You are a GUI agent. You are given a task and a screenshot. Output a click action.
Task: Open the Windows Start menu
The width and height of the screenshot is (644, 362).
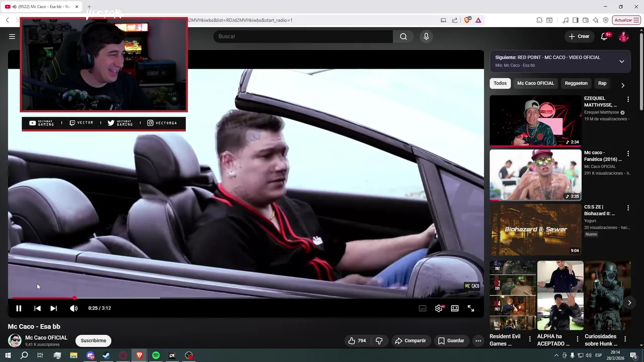8,355
